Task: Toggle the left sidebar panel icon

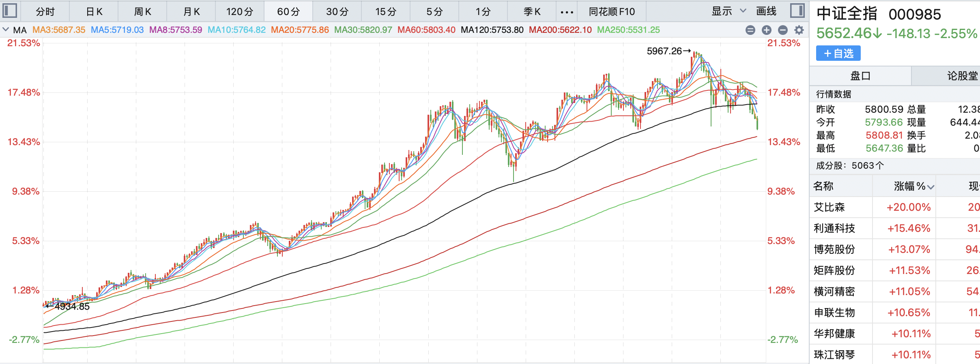Action: 10,11
